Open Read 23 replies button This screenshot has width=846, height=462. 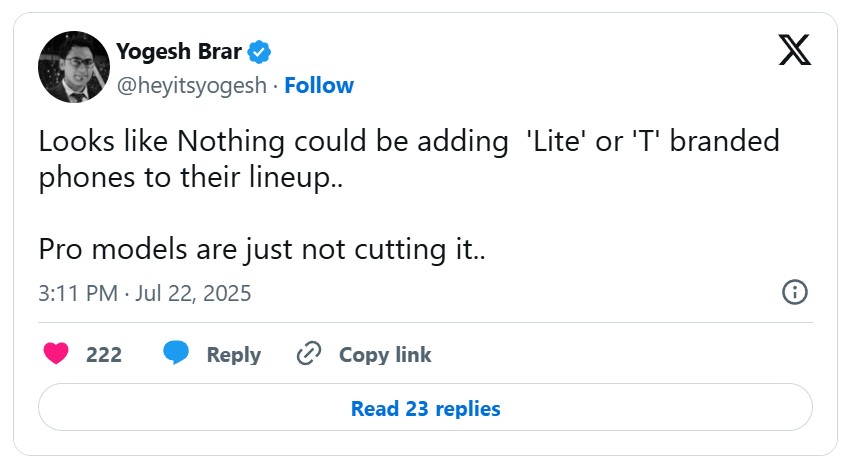pyautogui.click(x=425, y=408)
